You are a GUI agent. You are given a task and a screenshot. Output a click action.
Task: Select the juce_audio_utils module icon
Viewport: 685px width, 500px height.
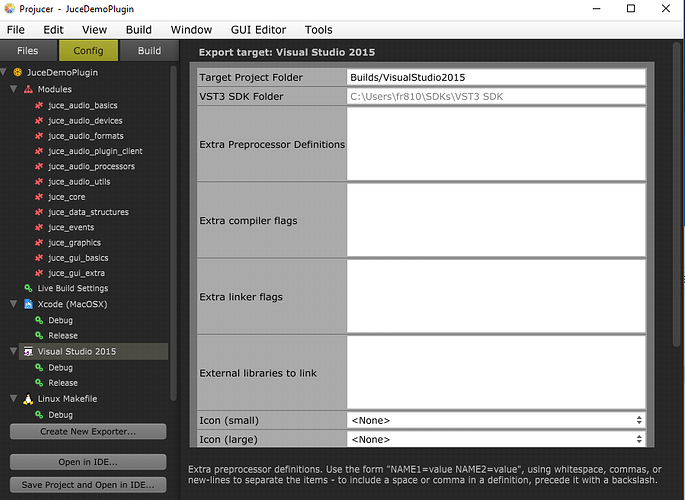point(39,182)
